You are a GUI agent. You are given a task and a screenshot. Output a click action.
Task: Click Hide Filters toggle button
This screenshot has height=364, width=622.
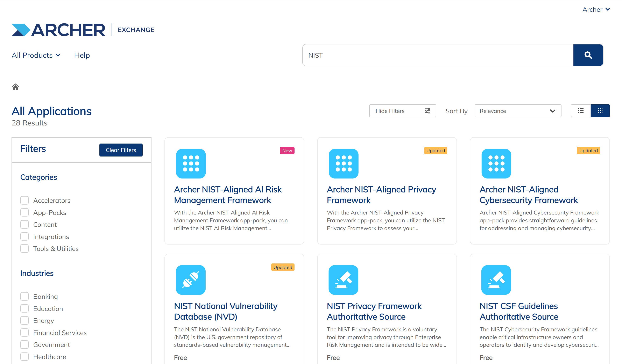(x=403, y=111)
